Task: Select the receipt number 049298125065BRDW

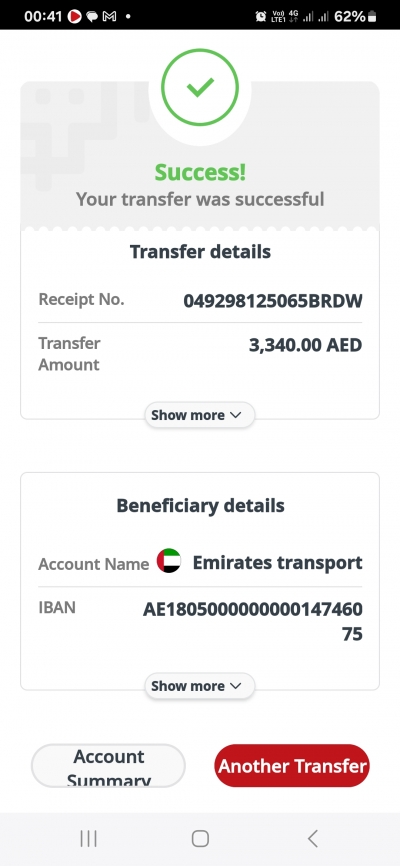Action: click(273, 301)
